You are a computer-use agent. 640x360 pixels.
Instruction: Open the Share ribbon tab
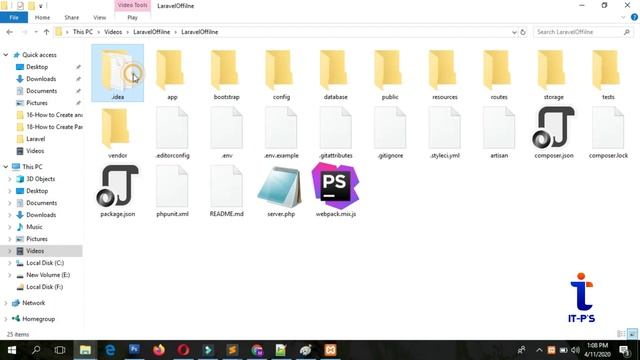coord(71,18)
